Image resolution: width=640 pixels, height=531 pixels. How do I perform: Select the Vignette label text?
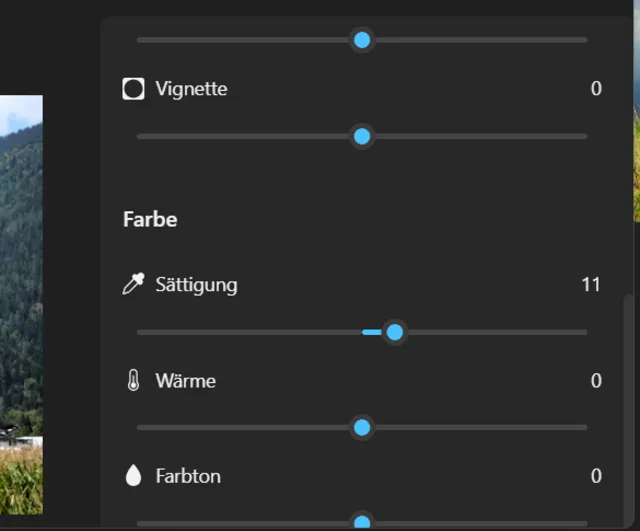click(191, 89)
